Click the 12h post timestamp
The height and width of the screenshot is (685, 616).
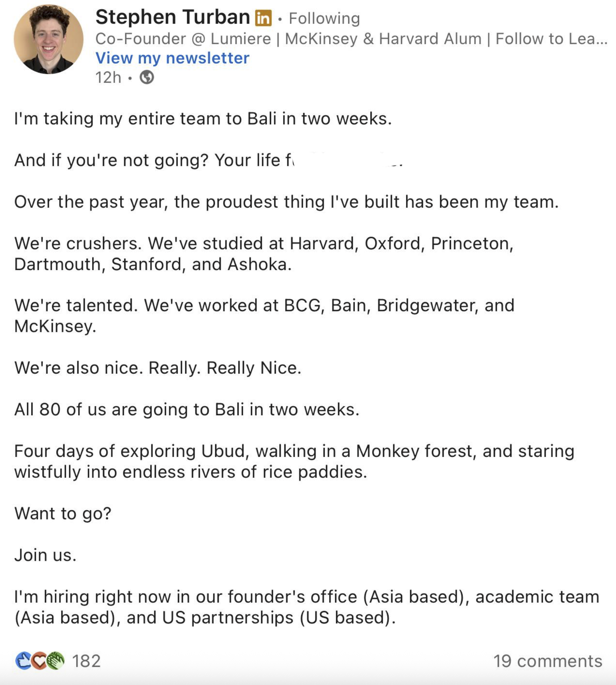pos(108,77)
